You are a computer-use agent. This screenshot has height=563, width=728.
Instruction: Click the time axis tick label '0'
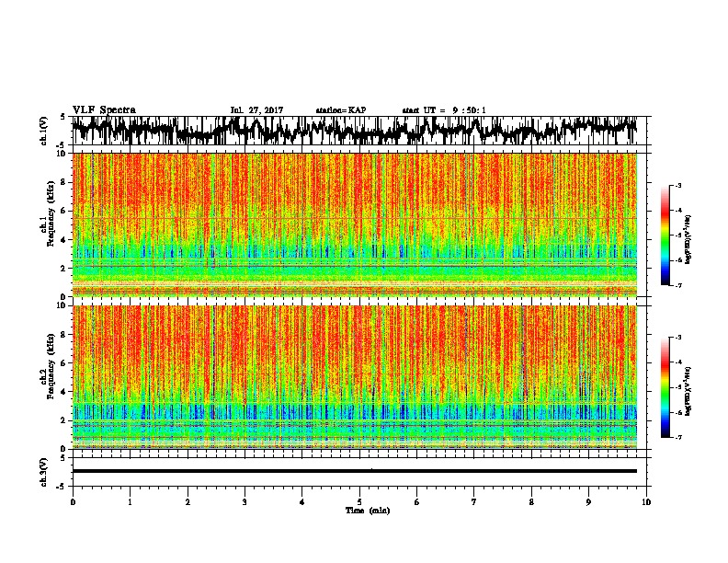click(x=73, y=502)
